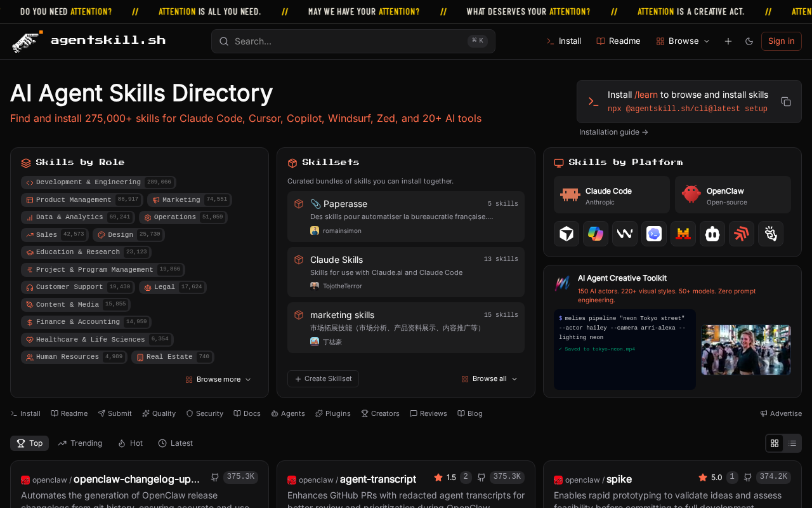The image size is (812, 508).
Task: Toggle dark mode with moon icon
Action: [x=749, y=41]
